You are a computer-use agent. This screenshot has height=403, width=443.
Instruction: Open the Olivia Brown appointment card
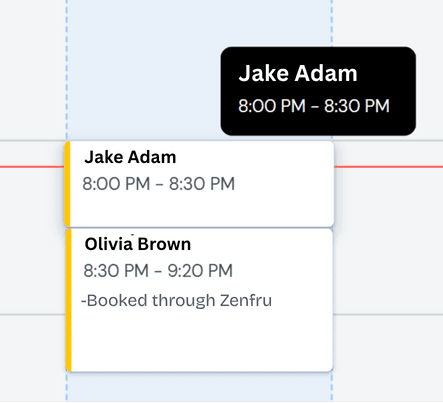point(199,300)
